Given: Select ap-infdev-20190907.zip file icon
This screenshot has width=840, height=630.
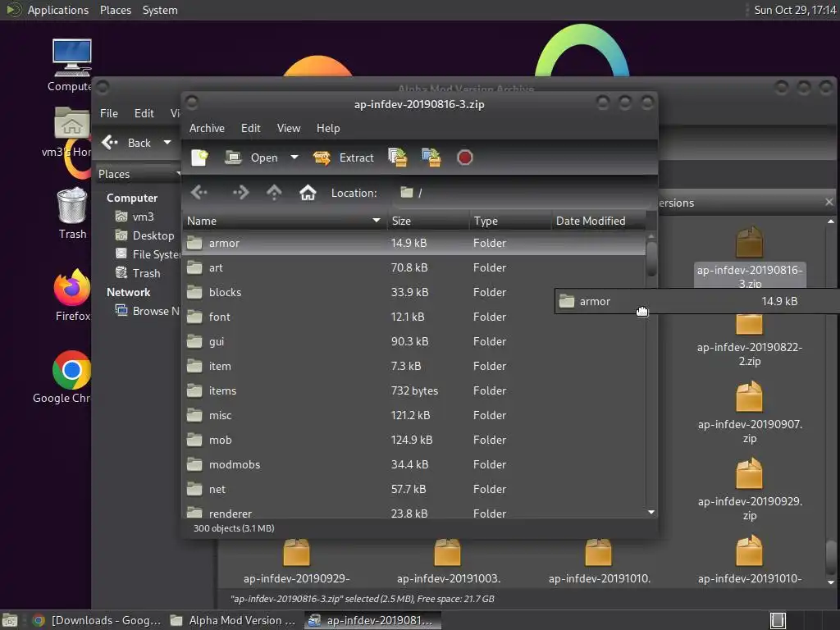Looking at the screenshot, I should 749,396.
